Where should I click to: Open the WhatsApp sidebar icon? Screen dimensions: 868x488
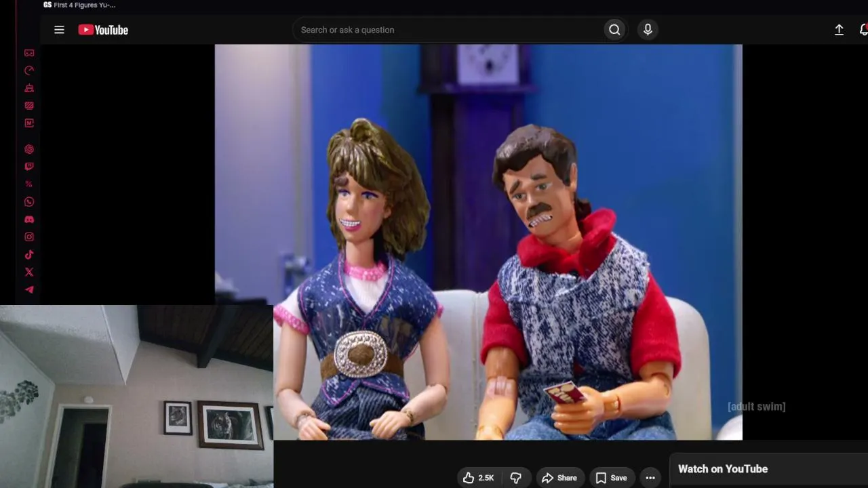point(29,202)
